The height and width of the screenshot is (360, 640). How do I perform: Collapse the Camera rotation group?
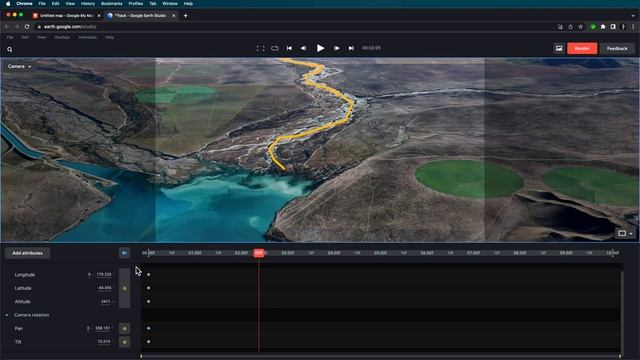coord(7,315)
